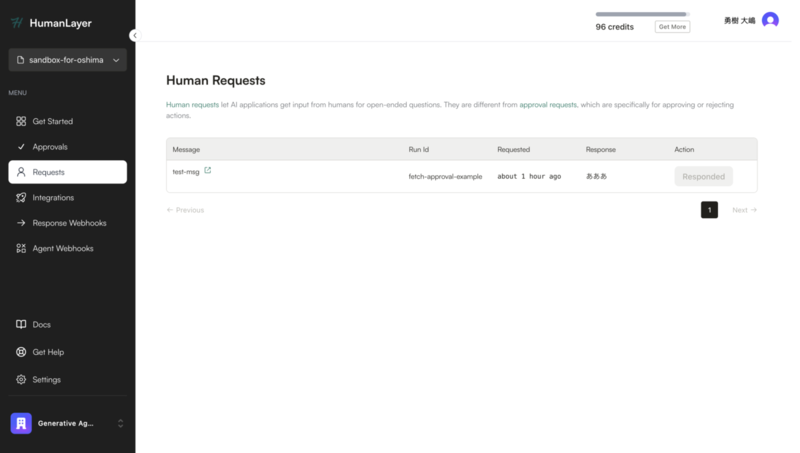The width and height of the screenshot is (800, 453).
Task: Open the Integrations page
Action: (67, 197)
